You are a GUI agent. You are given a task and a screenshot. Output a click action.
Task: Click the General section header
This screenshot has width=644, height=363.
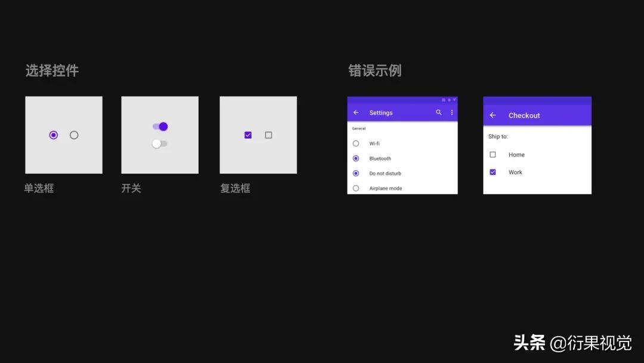[358, 128]
